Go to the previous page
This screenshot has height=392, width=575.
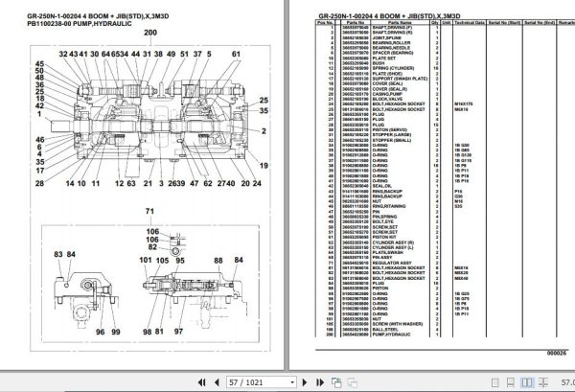pyautogui.click(x=217, y=382)
